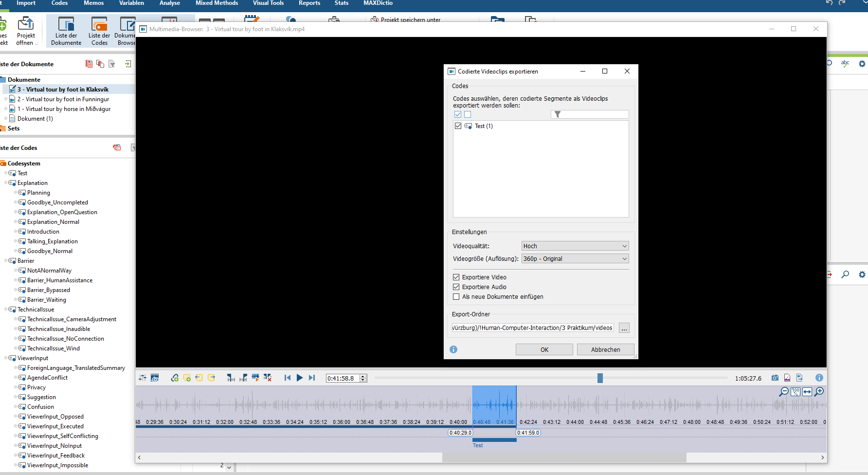The image size is (868, 475).
Task: Click the horizontal timeline scrollbar thumb
Action: click(x=564, y=457)
